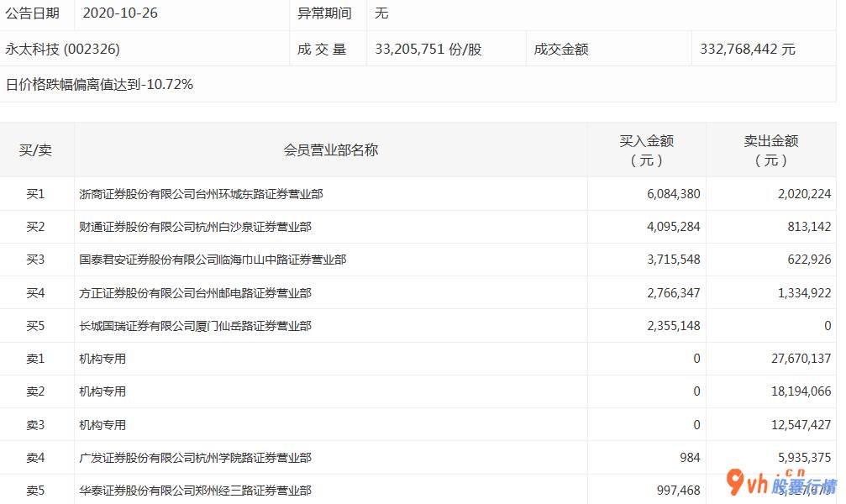The width and height of the screenshot is (846, 504).
Task: Click the 卖出金额 column header
Action: pyautogui.click(x=771, y=150)
